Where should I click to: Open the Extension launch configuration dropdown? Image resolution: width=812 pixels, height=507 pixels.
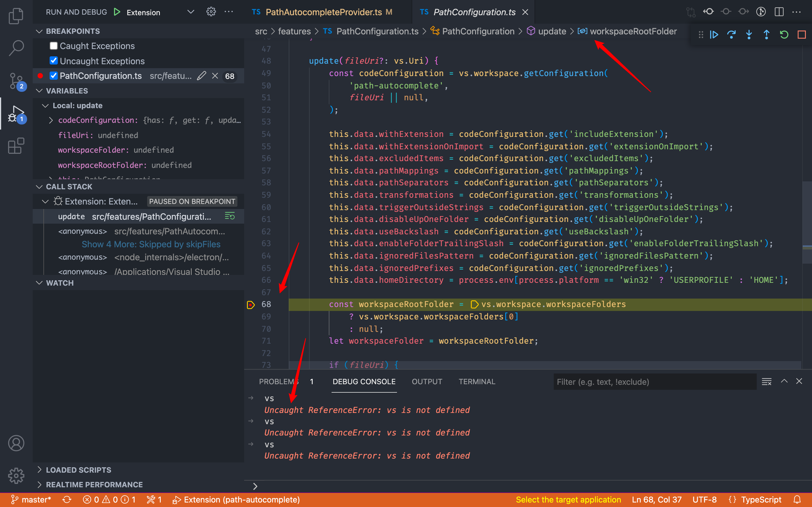click(191, 12)
